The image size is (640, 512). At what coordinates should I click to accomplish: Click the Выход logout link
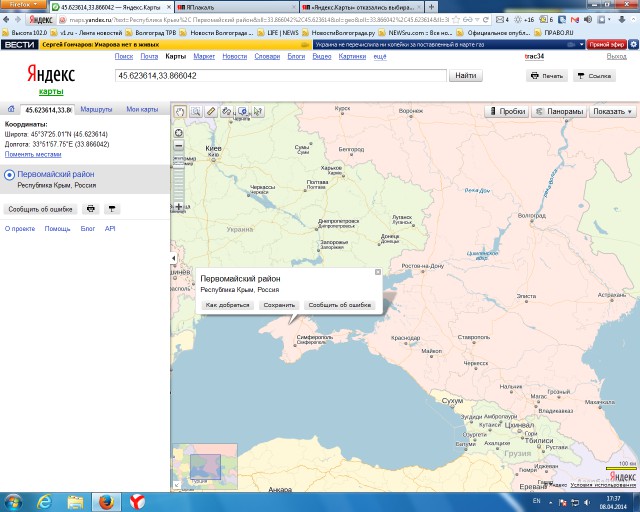tap(616, 56)
